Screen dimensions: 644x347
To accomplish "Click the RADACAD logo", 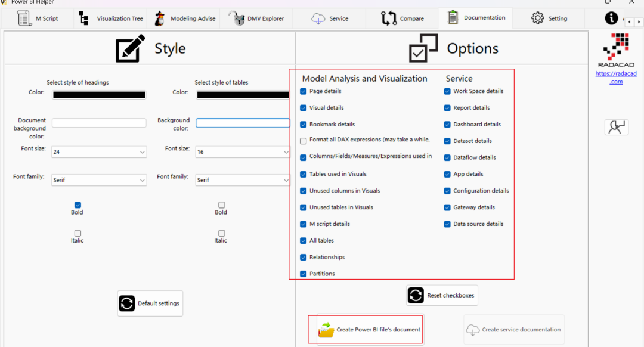I will [x=616, y=49].
